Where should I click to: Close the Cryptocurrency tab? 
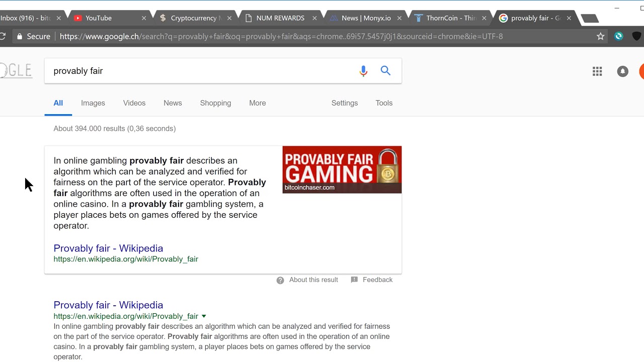229,18
